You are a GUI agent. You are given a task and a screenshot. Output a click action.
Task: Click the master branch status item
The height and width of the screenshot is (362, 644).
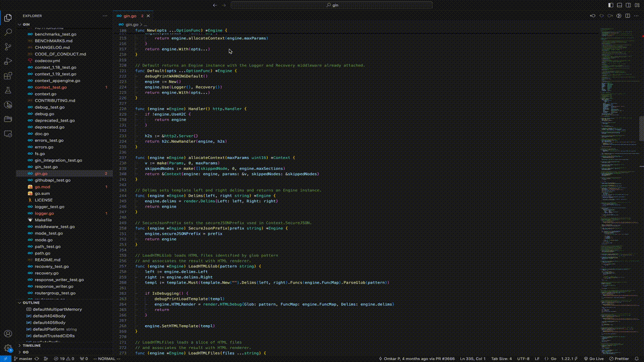click(x=24, y=358)
